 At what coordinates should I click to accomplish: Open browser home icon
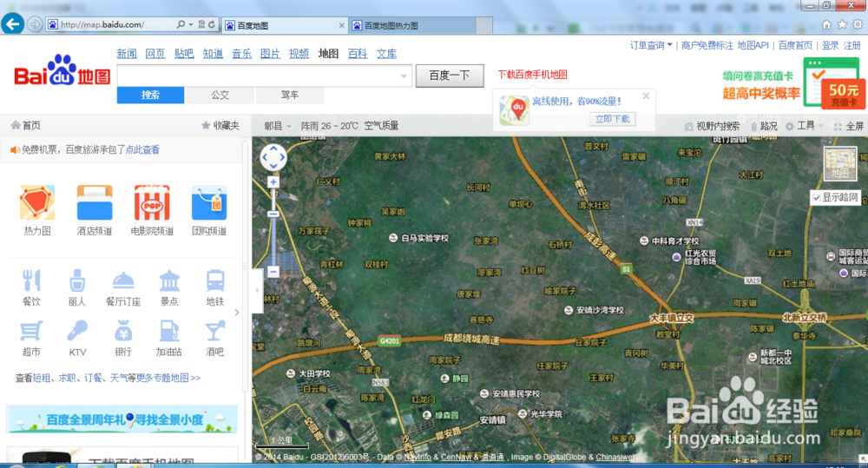coord(826,24)
